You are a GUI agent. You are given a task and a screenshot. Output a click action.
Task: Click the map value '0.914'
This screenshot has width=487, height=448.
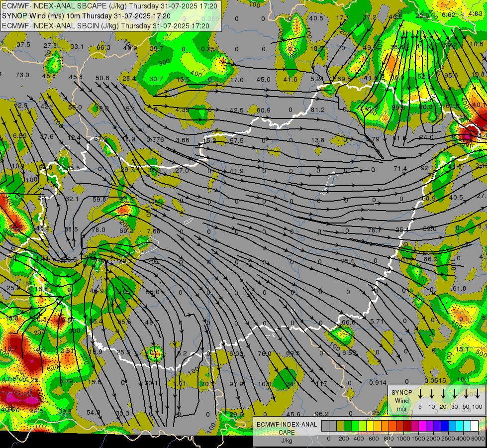pyautogui.click(x=378, y=383)
